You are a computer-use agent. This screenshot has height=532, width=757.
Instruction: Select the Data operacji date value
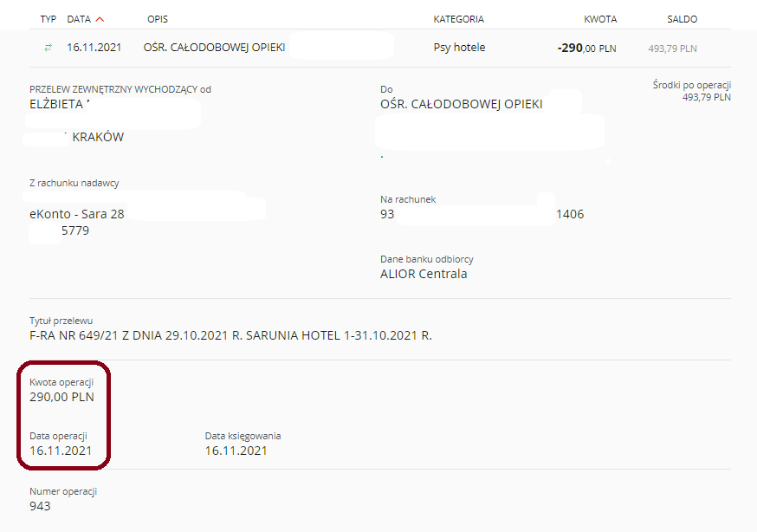click(61, 451)
